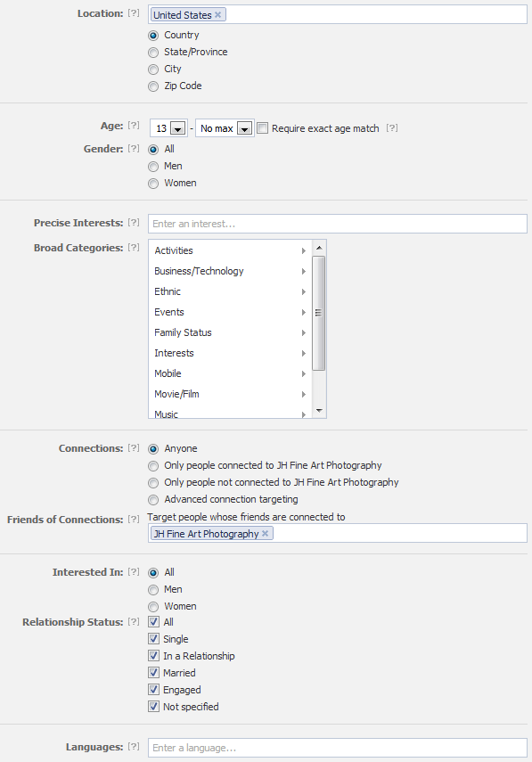The width and height of the screenshot is (532, 762).
Task: Select the State/Province radio button
Action: pos(153,52)
